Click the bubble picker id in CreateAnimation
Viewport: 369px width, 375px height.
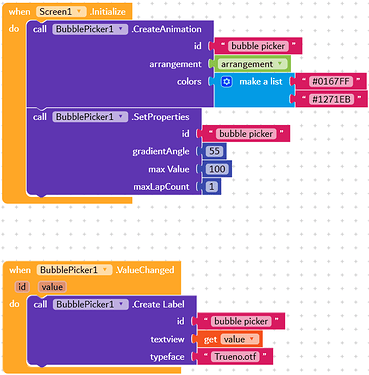tap(258, 46)
